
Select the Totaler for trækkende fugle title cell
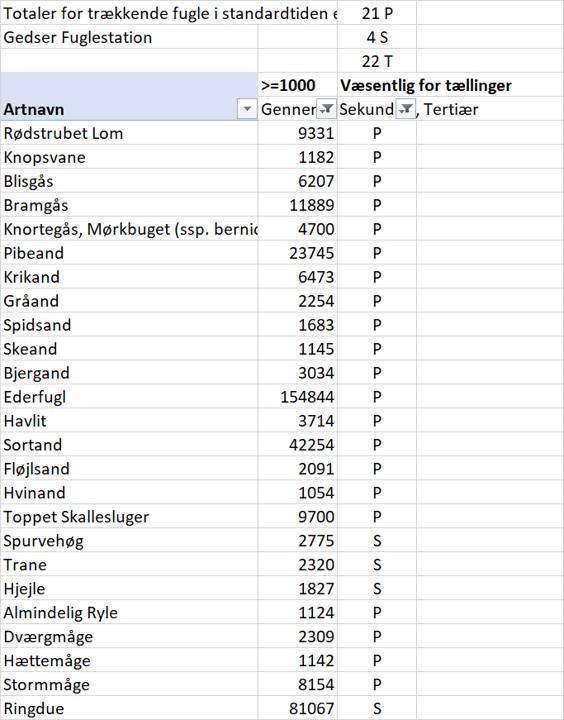169,13
